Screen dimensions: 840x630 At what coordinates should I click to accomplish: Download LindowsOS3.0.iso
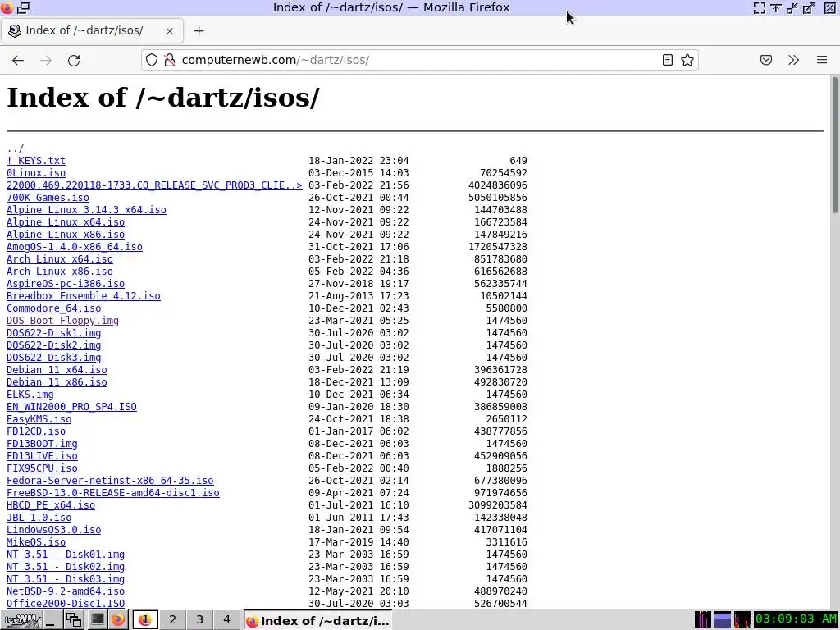click(x=53, y=531)
